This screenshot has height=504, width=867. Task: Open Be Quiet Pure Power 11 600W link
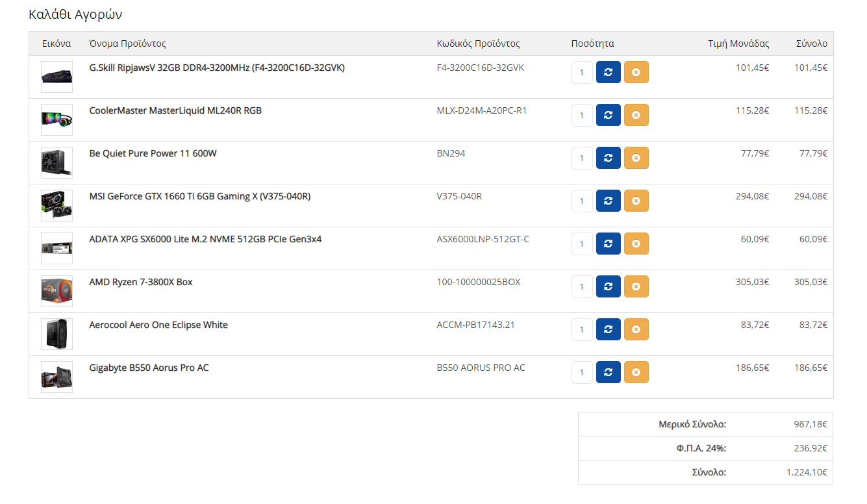(153, 153)
